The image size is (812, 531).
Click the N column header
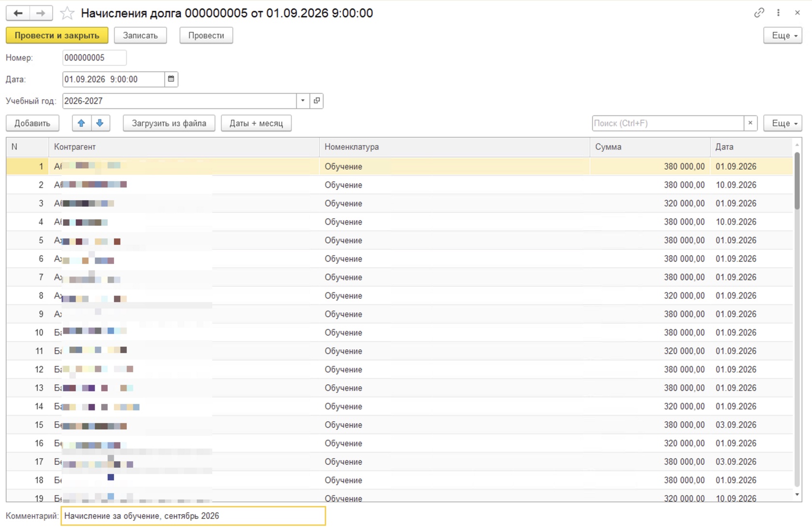click(x=27, y=147)
